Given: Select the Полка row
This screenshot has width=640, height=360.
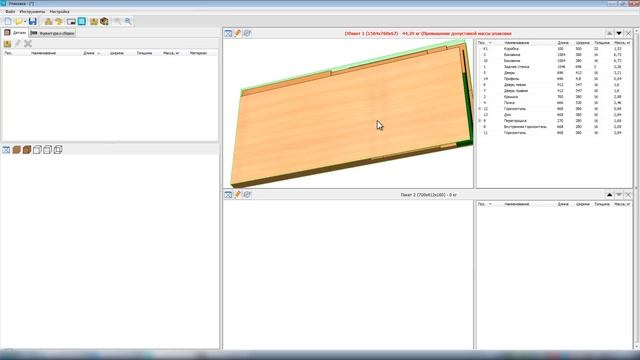Looking at the screenshot, I should coord(554,103).
